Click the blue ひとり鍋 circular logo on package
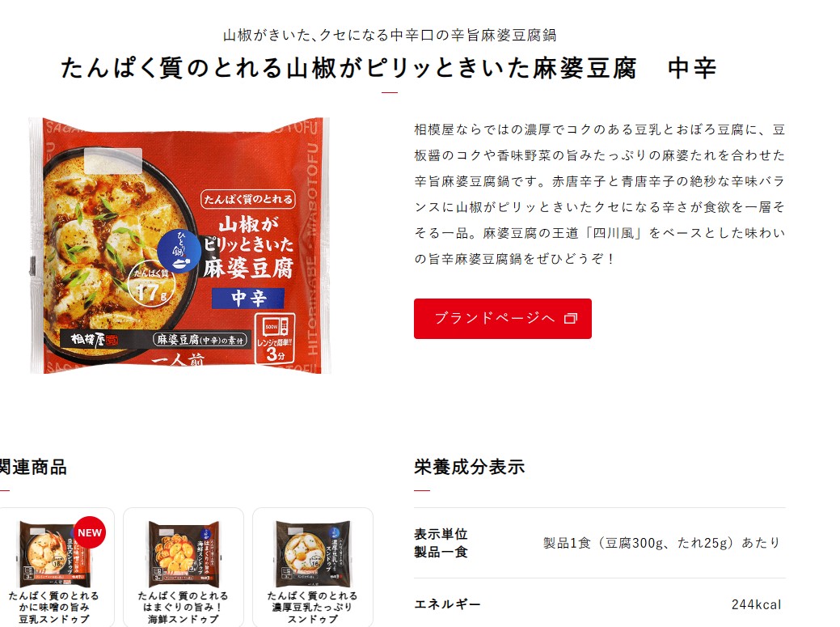This screenshot has width=840, height=627. 179,252
